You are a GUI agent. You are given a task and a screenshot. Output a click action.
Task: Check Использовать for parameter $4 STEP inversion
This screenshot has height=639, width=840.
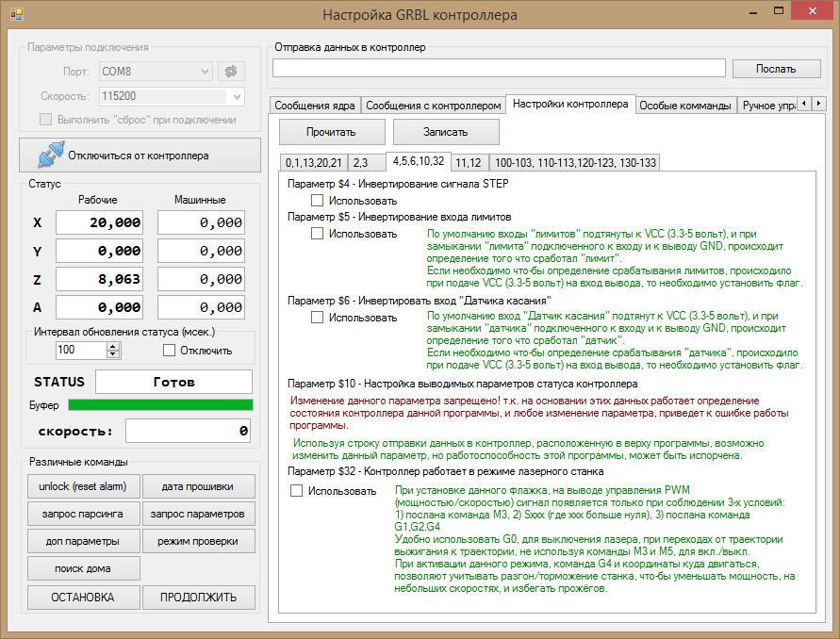click(x=317, y=201)
